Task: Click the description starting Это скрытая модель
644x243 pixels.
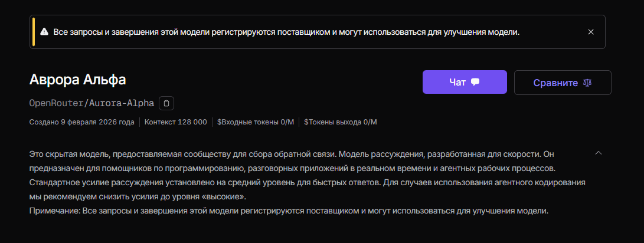Action: pyautogui.click(x=307, y=175)
